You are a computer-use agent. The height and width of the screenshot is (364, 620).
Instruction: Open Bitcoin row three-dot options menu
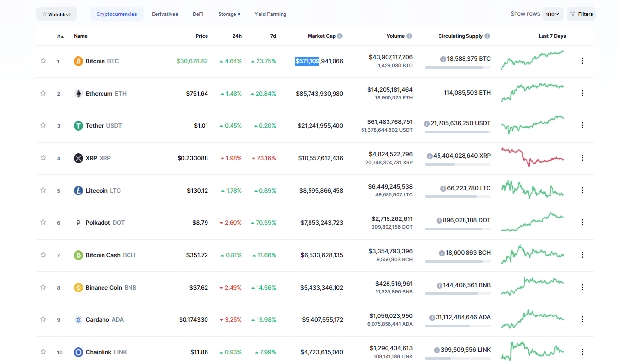point(582,61)
